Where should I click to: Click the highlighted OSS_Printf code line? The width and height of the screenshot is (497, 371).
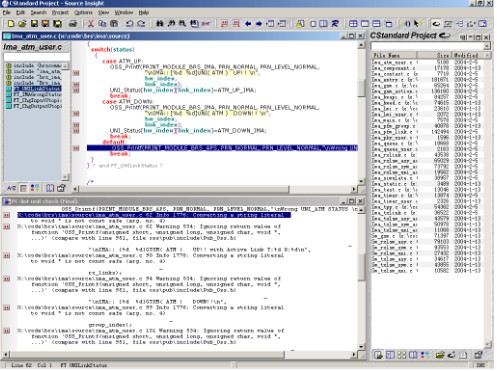point(222,148)
